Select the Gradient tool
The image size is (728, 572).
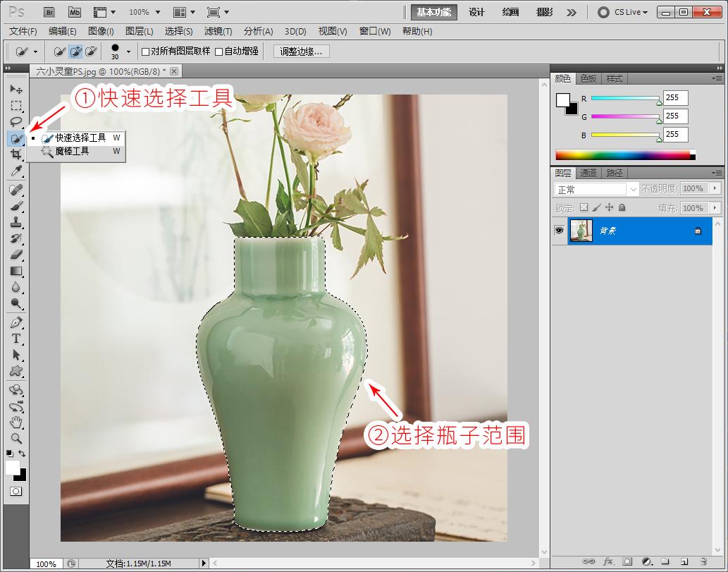(16, 271)
